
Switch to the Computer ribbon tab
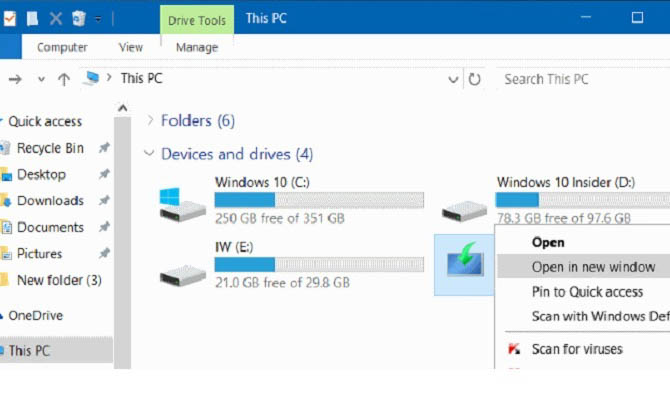pos(62,47)
